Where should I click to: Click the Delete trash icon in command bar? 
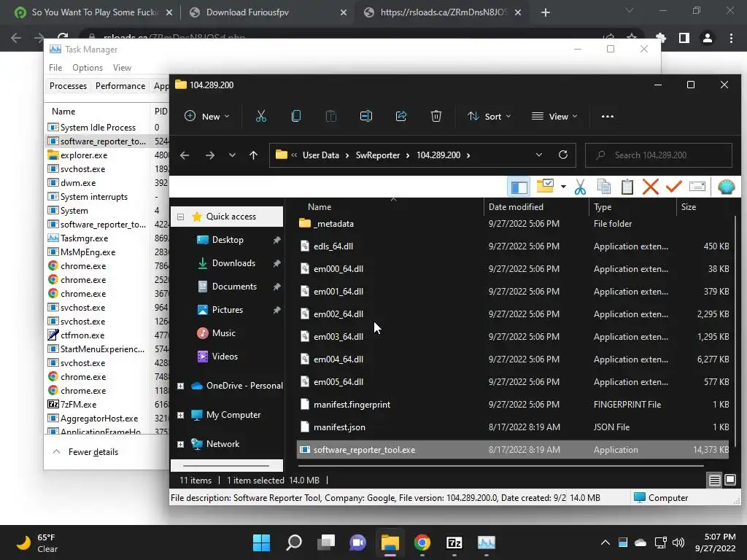point(436,116)
